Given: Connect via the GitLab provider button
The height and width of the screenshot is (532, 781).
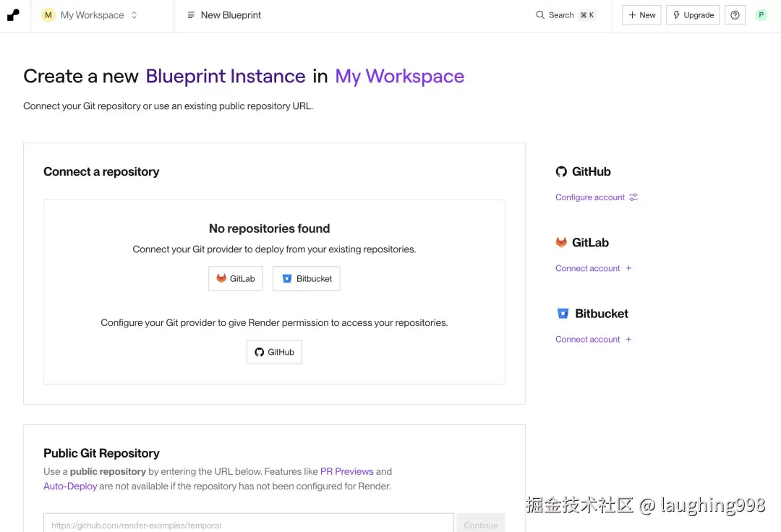Looking at the screenshot, I should [236, 279].
